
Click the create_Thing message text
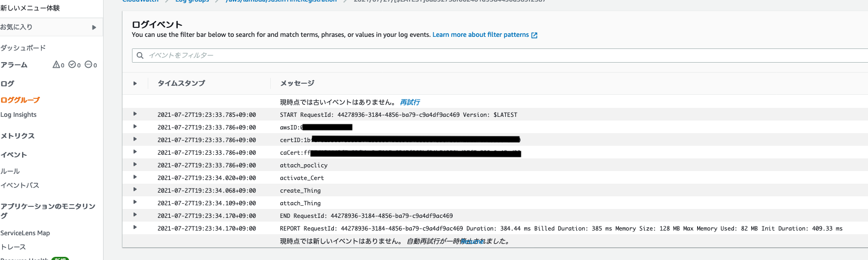pyautogui.click(x=300, y=191)
